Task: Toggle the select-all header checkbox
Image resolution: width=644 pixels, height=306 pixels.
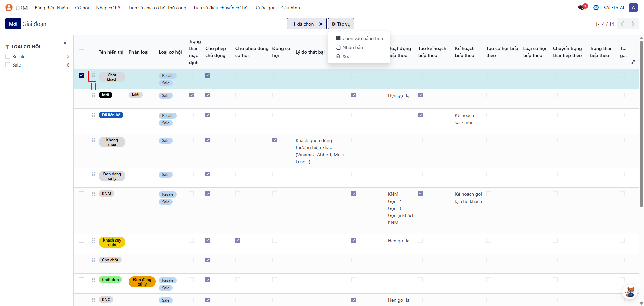Action: click(82, 52)
